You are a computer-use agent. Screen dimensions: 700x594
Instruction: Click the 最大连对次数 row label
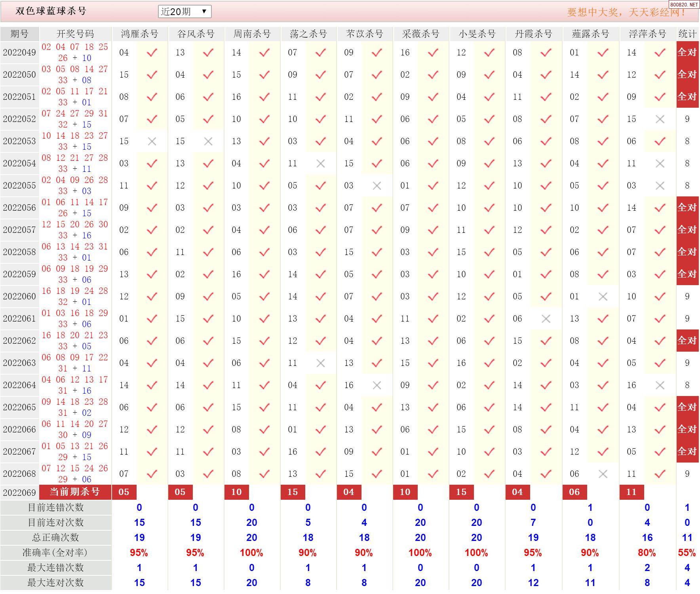pyautogui.click(x=56, y=583)
